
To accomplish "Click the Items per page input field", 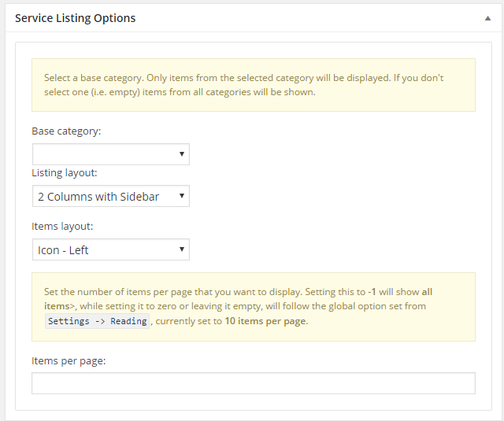I will 254,383.
